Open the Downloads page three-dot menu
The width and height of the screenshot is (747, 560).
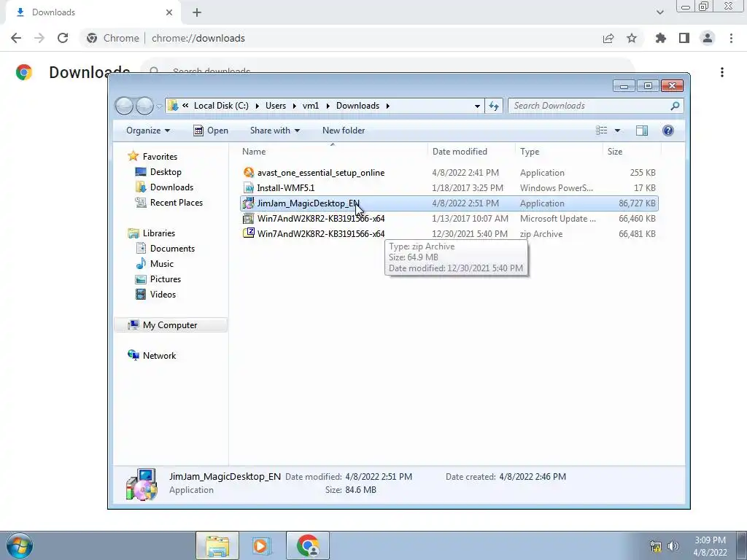pyautogui.click(x=722, y=72)
